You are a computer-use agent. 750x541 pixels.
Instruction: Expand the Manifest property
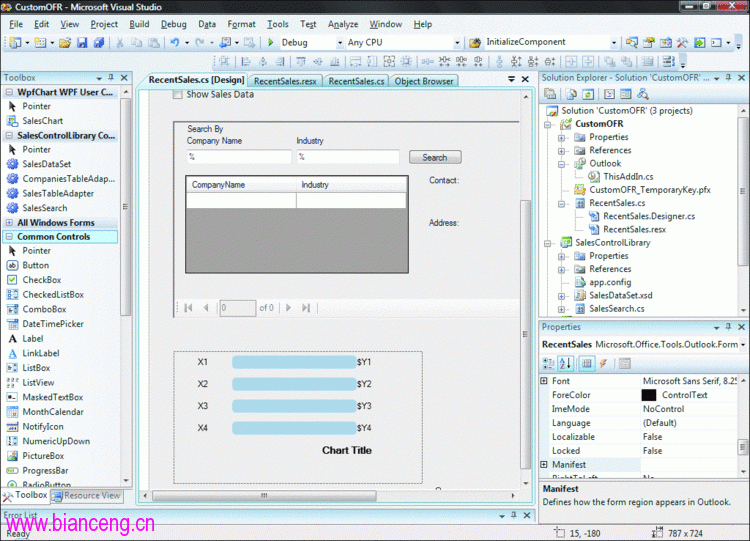[x=544, y=464]
